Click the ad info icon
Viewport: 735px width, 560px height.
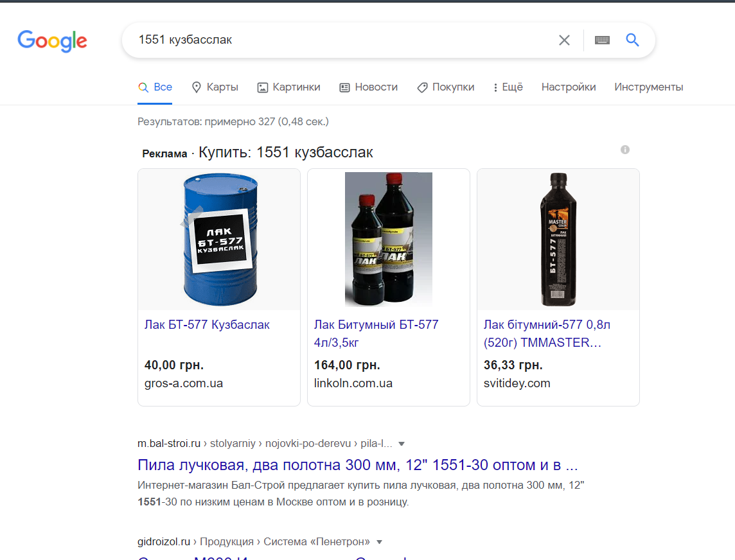pos(625,150)
